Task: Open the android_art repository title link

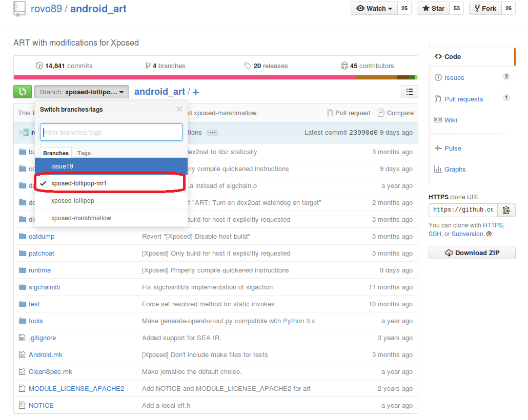Action: click(98, 9)
